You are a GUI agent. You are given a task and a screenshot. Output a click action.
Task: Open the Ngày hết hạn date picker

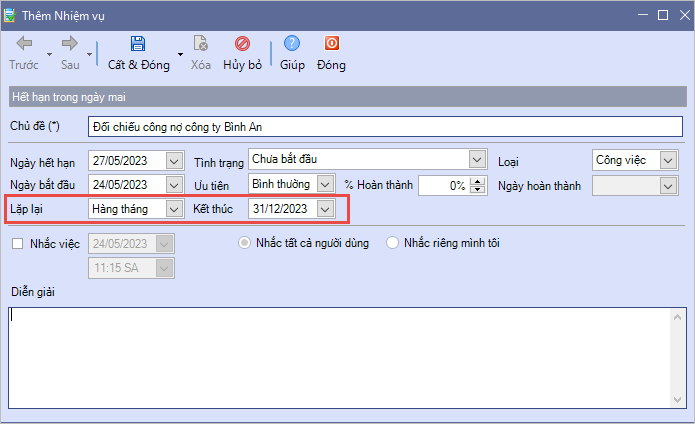(x=175, y=160)
